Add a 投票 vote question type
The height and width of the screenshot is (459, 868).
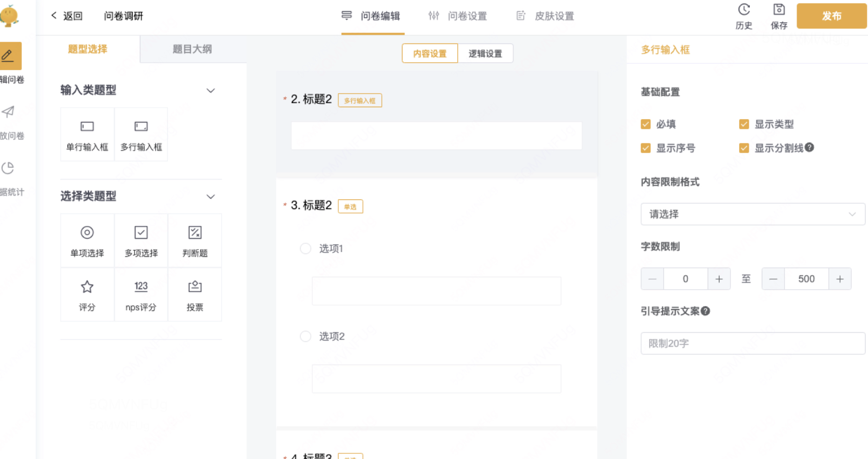(195, 295)
